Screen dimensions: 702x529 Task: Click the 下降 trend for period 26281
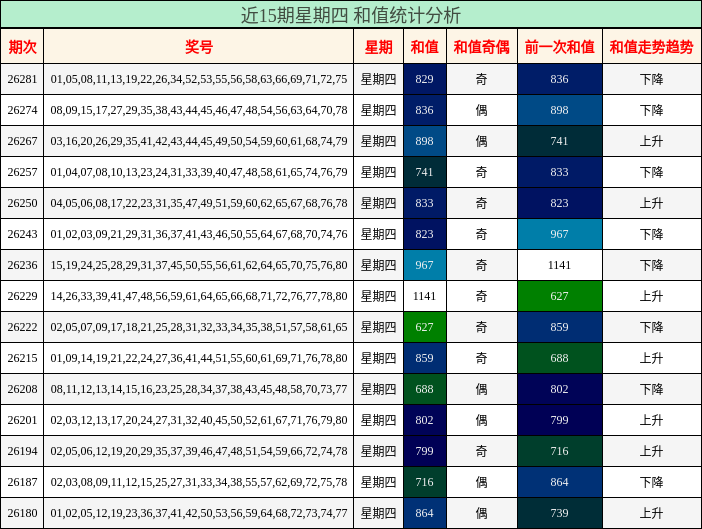tap(652, 79)
